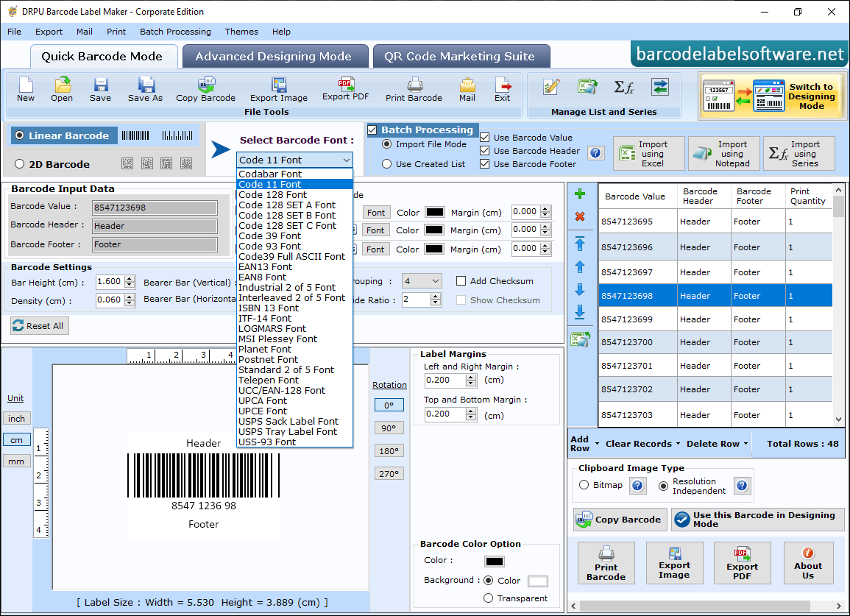
Task: Click the About Us button
Action: (808, 563)
